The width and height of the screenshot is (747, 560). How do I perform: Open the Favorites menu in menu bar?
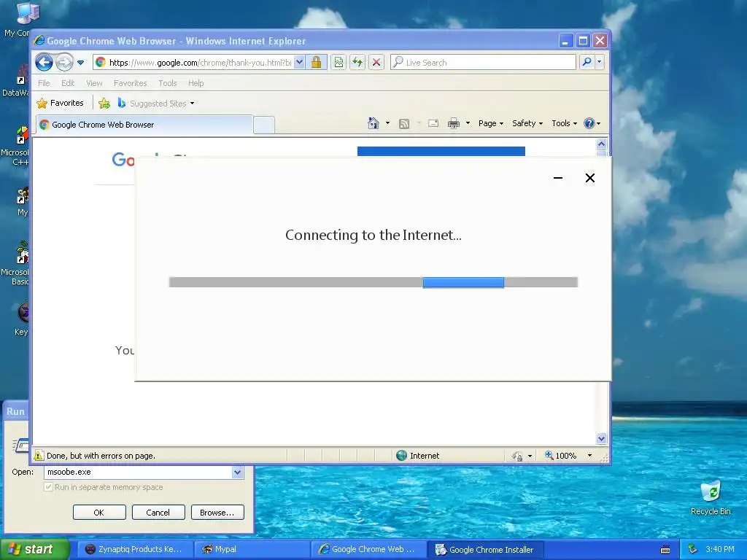pos(130,83)
